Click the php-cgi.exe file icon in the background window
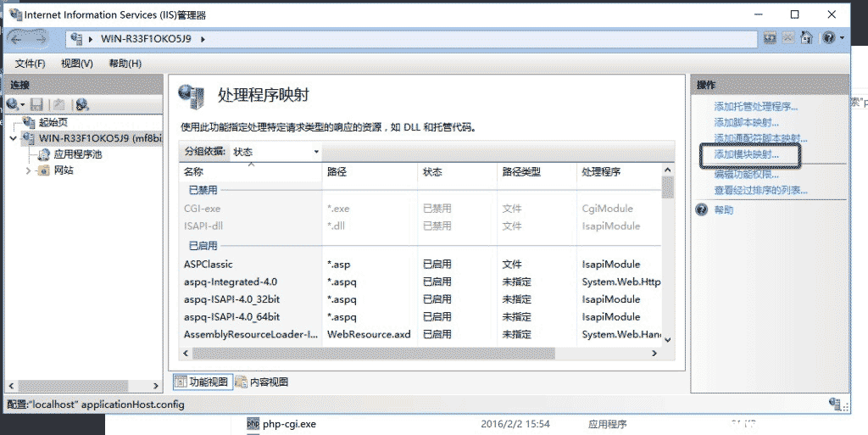The height and width of the screenshot is (435, 868). coord(253,424)
